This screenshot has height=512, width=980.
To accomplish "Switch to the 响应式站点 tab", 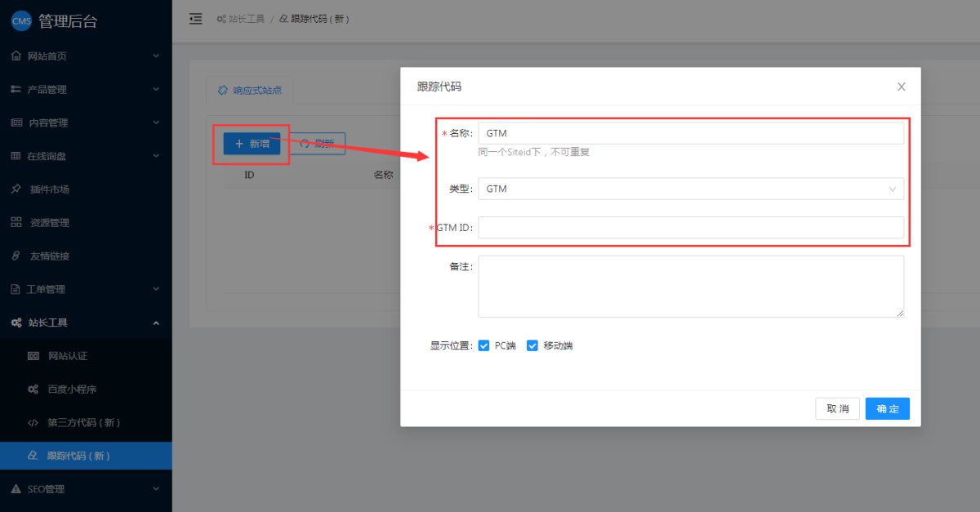I will coord(250,91).
